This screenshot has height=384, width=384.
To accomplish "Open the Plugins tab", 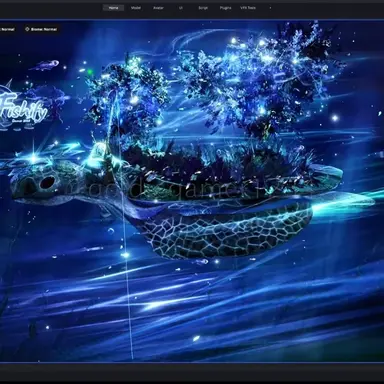I will [226, 8].
